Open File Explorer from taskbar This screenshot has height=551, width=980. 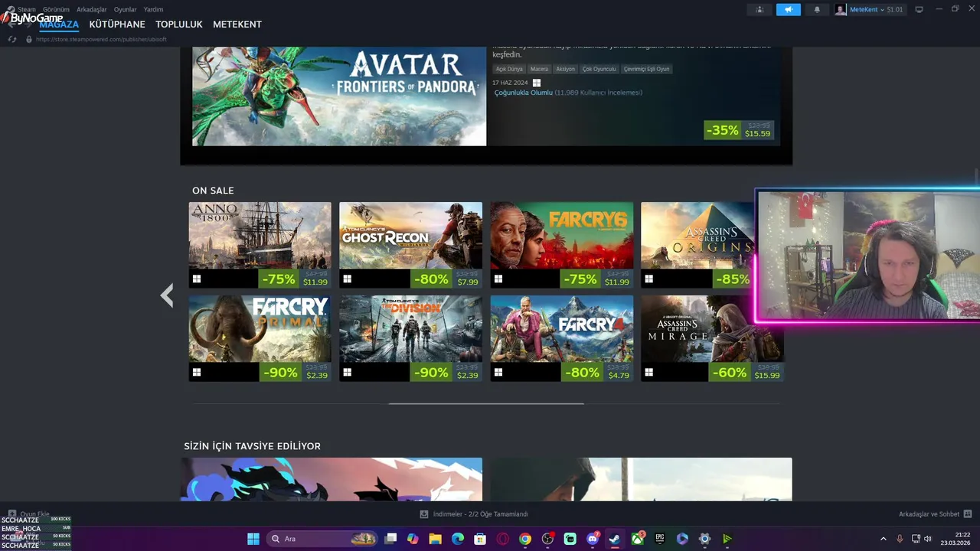pos(436,539)
